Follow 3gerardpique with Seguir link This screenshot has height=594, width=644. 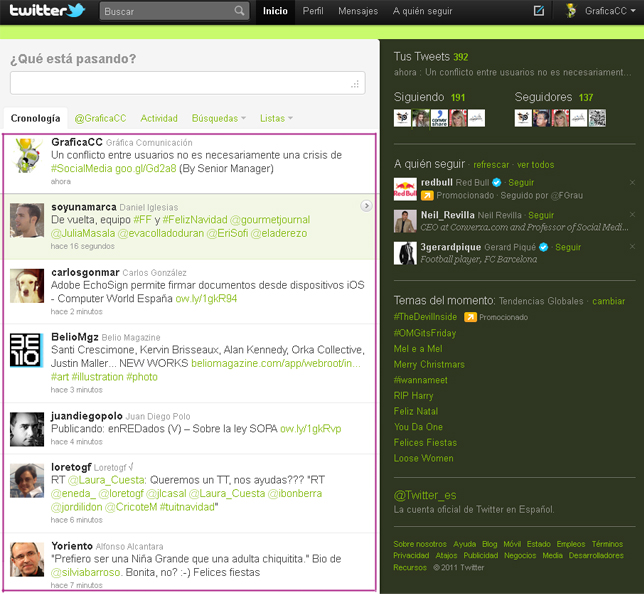point(568,247)
